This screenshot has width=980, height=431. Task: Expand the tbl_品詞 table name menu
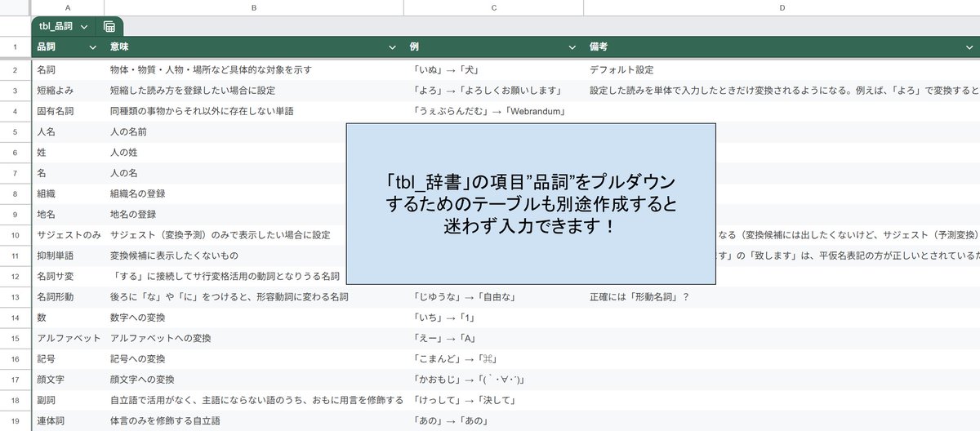click(x=84, y=26)
